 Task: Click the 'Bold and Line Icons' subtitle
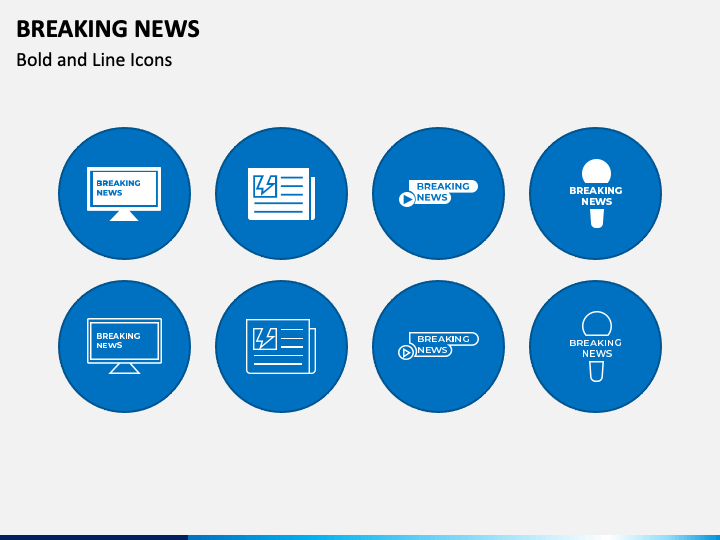pos(94,60)
